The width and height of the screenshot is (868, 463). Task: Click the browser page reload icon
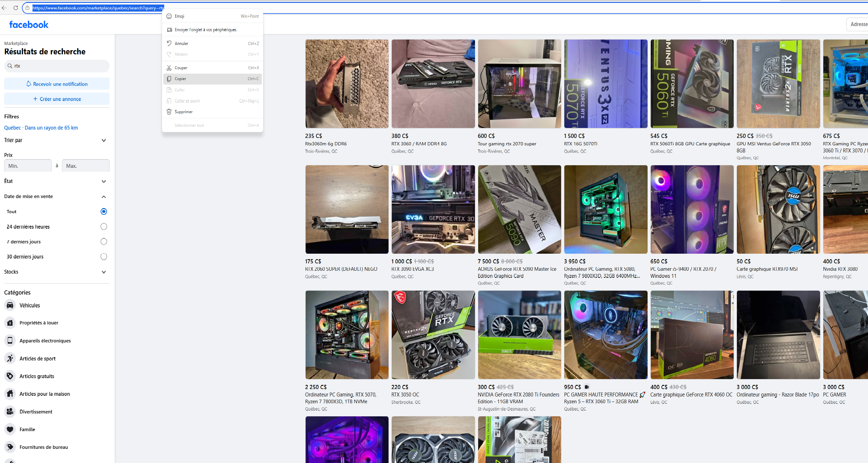point(15,8)
